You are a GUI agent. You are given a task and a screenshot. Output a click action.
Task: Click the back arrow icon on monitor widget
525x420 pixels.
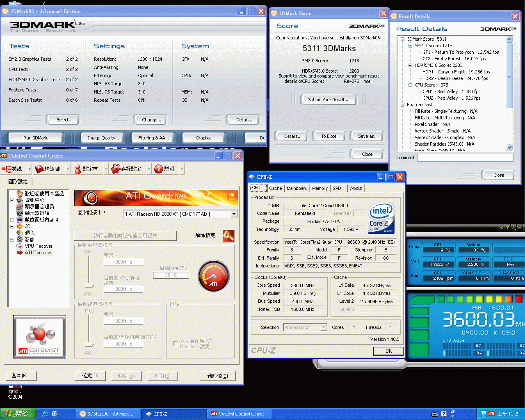click(501, 227)
